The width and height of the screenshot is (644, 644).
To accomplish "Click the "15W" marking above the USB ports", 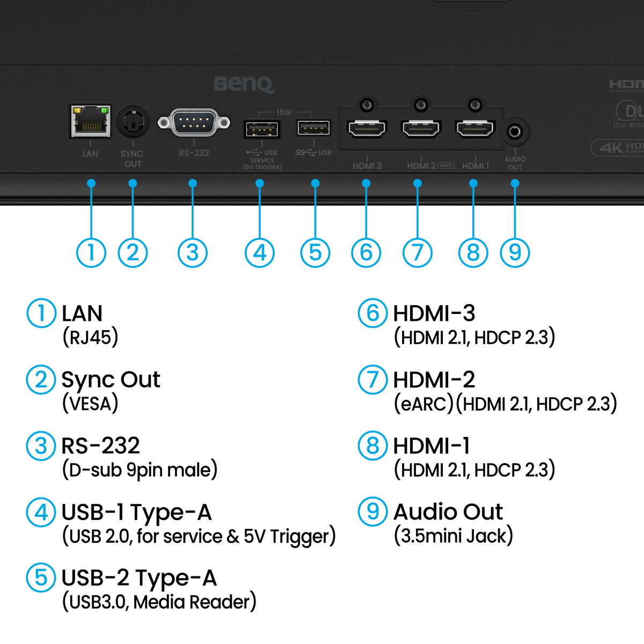I will [x=284, y=113].
